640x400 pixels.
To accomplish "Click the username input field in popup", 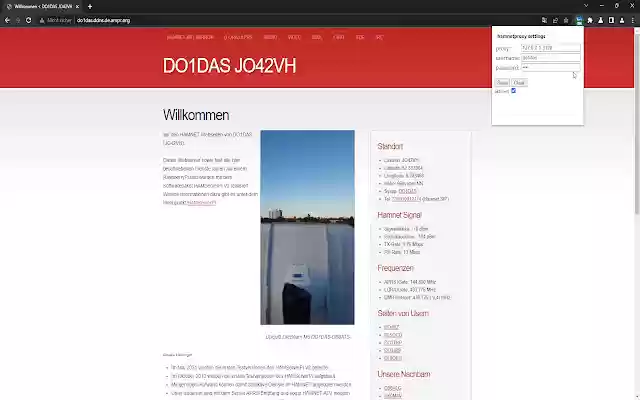I will point(551,58).
